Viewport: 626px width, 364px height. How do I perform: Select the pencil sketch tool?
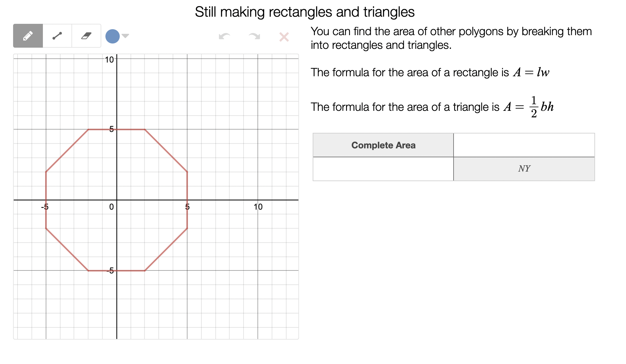(x=28, y=36)
